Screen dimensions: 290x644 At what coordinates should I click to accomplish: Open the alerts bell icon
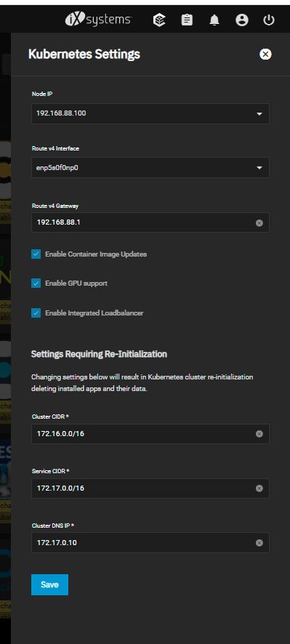214,20
